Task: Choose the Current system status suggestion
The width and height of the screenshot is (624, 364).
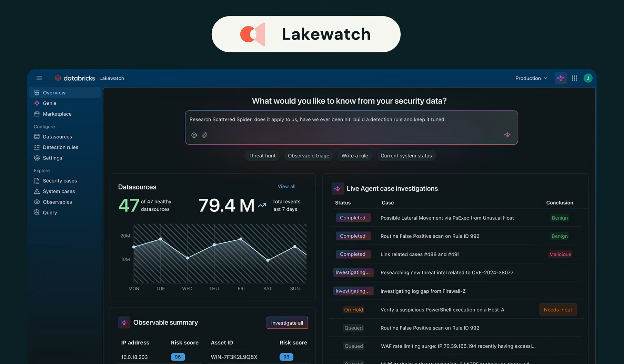Action: pos(406,156)
